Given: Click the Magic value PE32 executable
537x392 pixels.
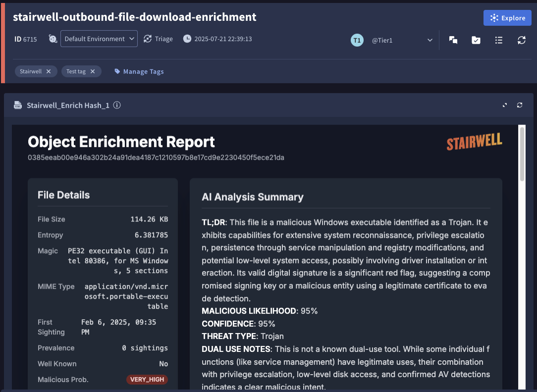Looking at the screenshot, I should coord(118,261).
